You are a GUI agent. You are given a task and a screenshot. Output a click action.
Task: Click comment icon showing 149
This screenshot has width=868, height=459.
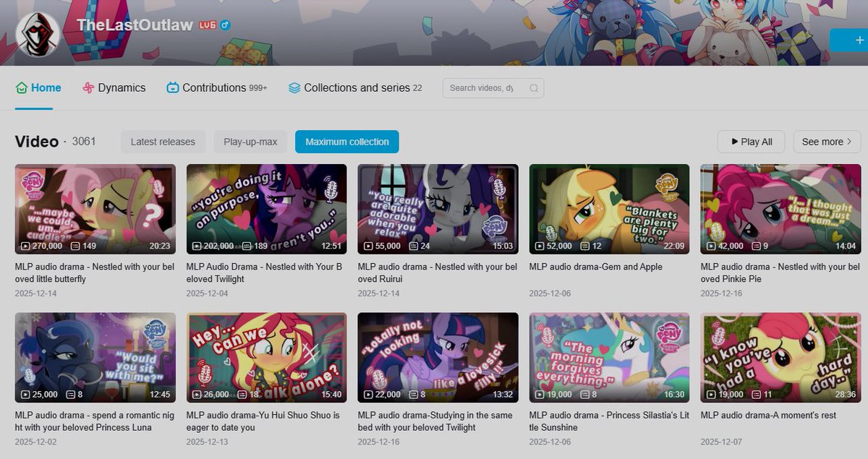(x=74, y=246)
